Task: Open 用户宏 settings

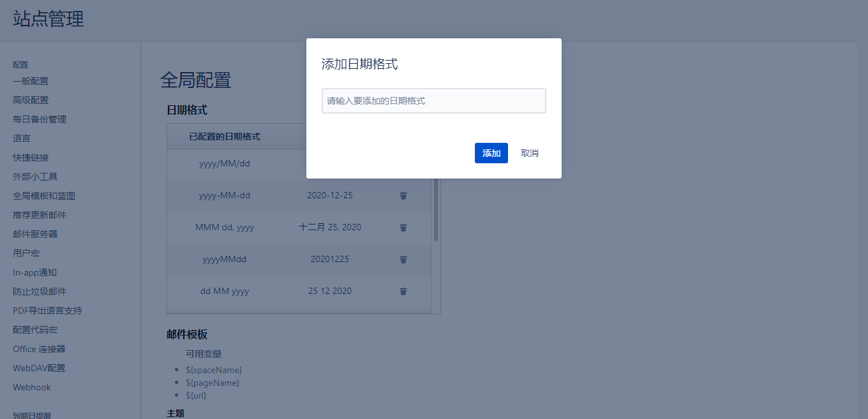Action: [x=26, y=253]
